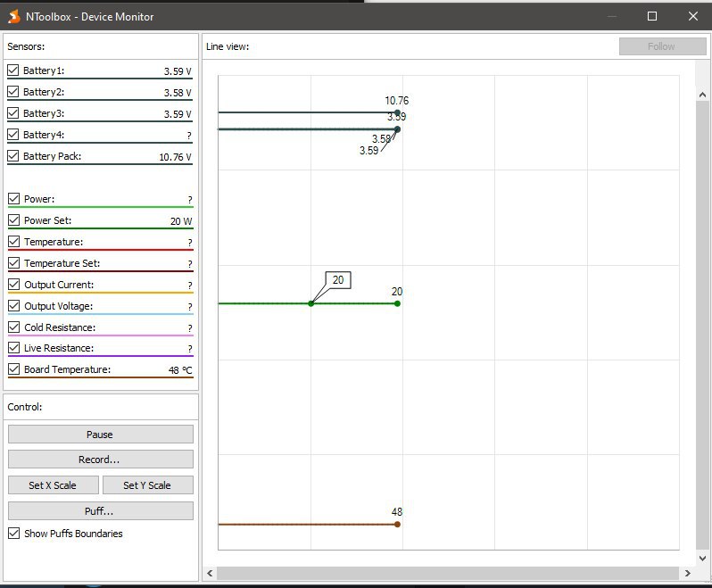Toggle the Power sensor checkbox
712x588 pixels.
14,199
